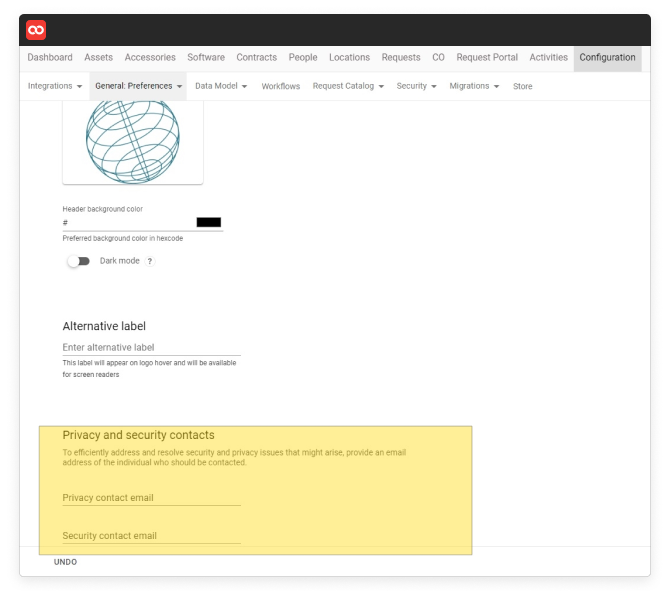Screen dimensions: 670x591
Task: Click the Privacy and security contacts heading
Action: click(x=138, y=435)
